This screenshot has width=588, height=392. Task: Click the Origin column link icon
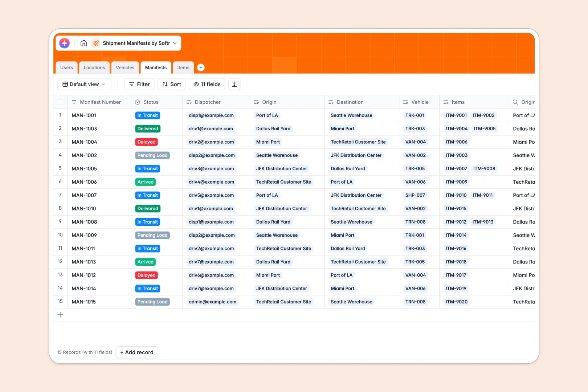(x=256, y=102)
